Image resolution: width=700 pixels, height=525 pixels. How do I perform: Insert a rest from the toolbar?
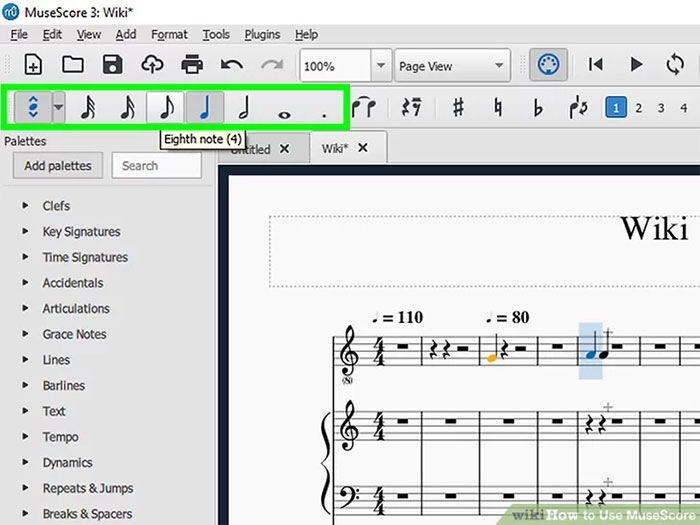coord(409,108)
